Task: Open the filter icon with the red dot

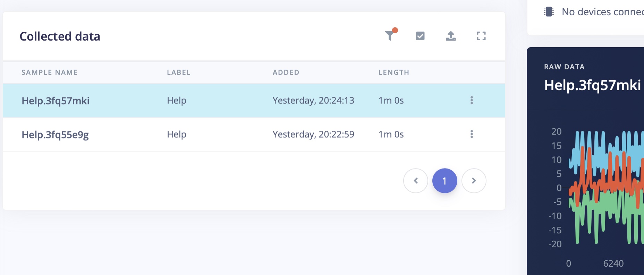Action: click(390, 35)
